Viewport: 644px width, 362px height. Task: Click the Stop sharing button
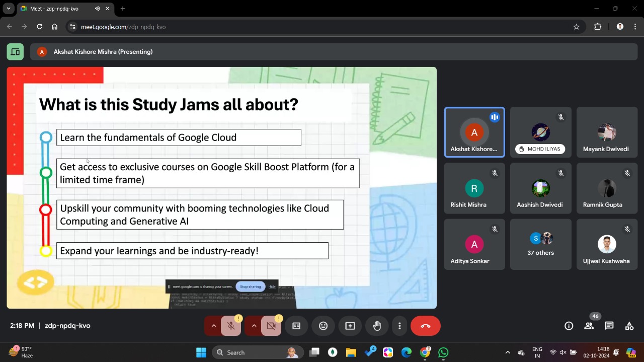coord(250,286)
